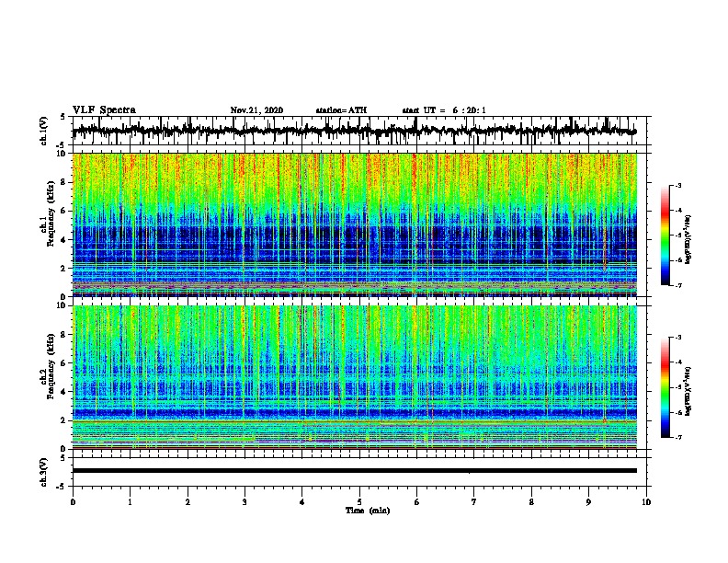Image resolution: width=728 pixels, height=563 pixels.
Task: Select the date text "Nov.21, 2020"
Action: (256, 110)
